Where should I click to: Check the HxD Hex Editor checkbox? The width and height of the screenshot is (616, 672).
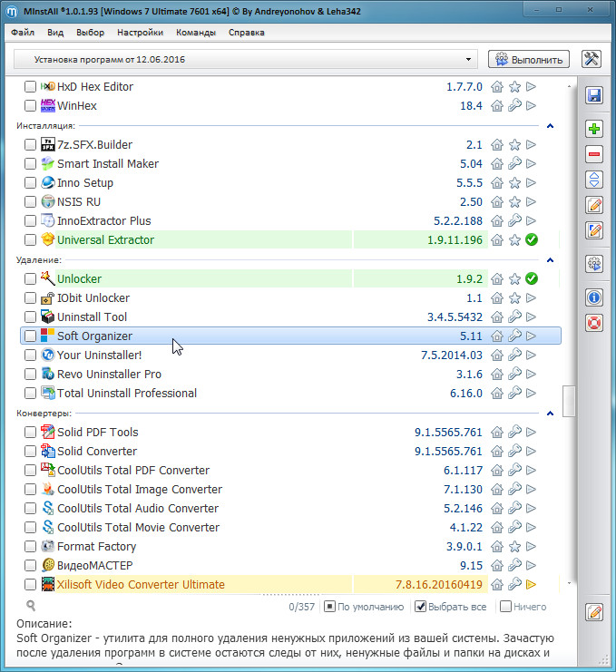click(30, 86)
